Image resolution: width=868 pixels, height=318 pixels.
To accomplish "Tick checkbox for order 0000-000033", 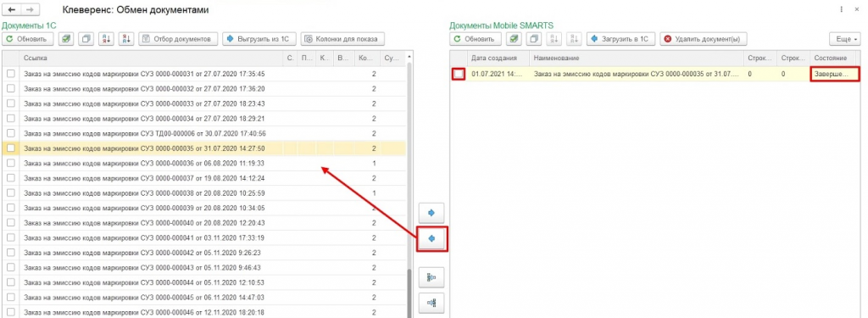I will pyautogui.click(x=10, y=103).
